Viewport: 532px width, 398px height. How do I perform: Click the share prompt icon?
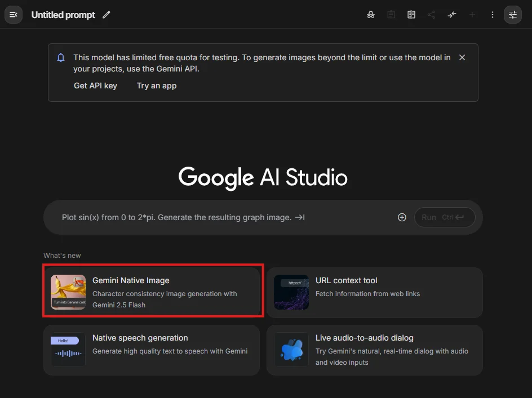431,15
